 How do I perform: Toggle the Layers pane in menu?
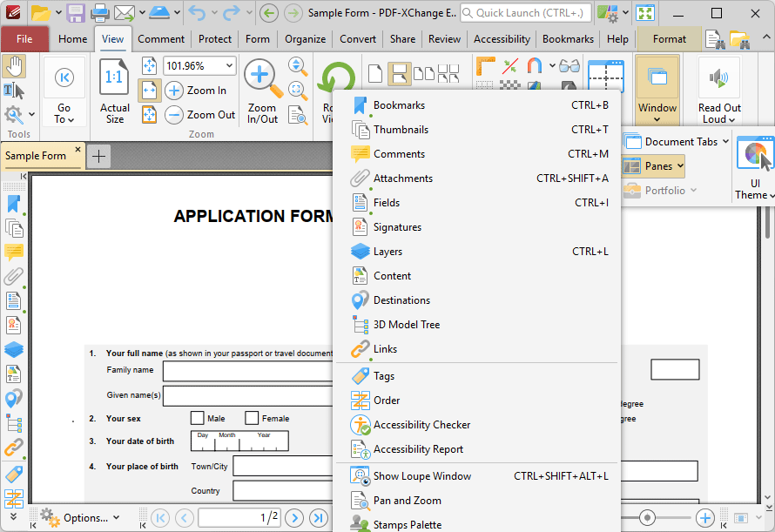[x=479, y=252]
